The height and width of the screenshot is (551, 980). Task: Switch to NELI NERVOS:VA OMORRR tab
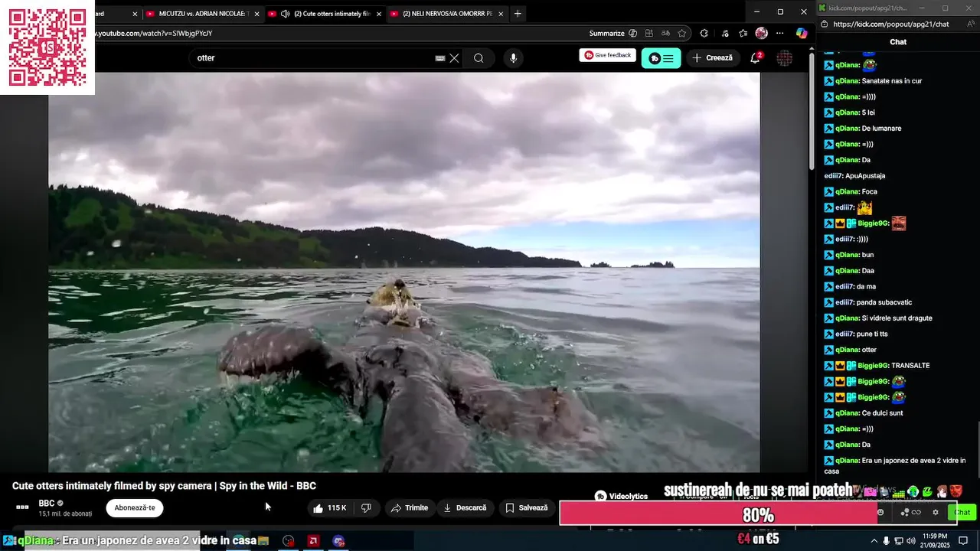click(x=447, y=14)
